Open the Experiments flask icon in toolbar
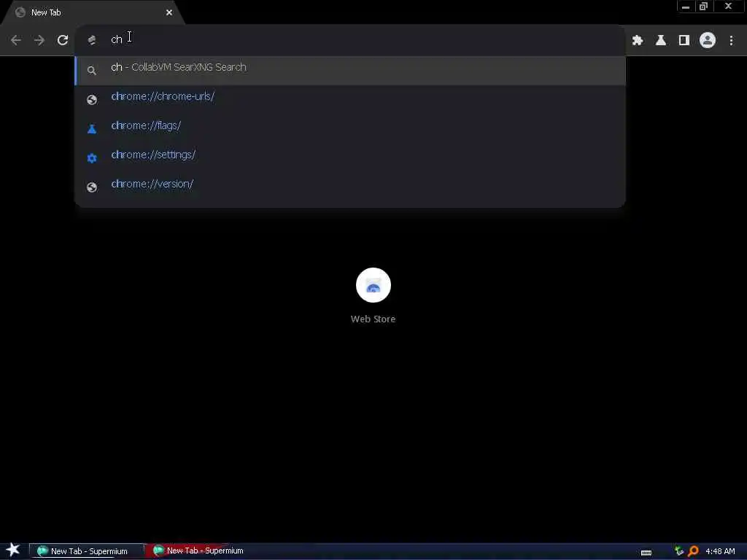This screenshot has height=560, width=747. click(x=661, y=41)
